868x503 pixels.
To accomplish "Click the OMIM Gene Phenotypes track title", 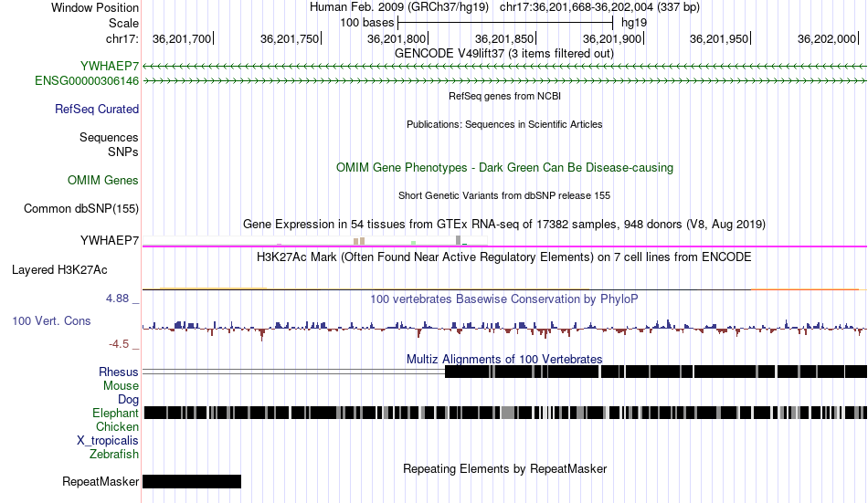I will [x=504, y=168].
